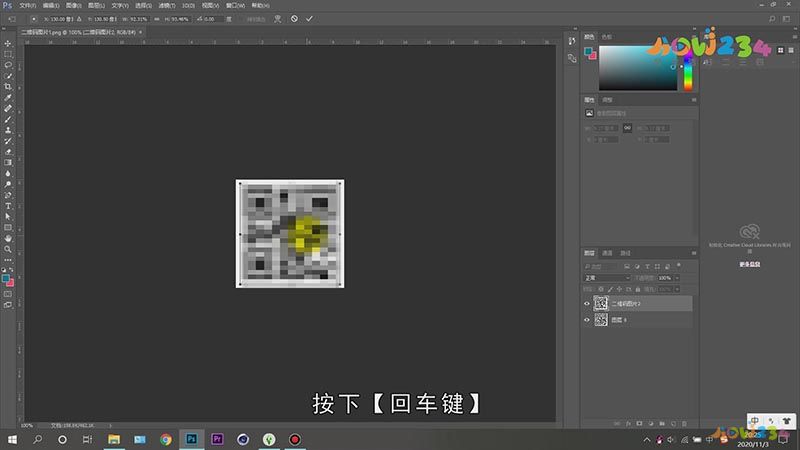Select the Zoom tool
This screenshot has height=450, width=800.
[x=8, y=249]
